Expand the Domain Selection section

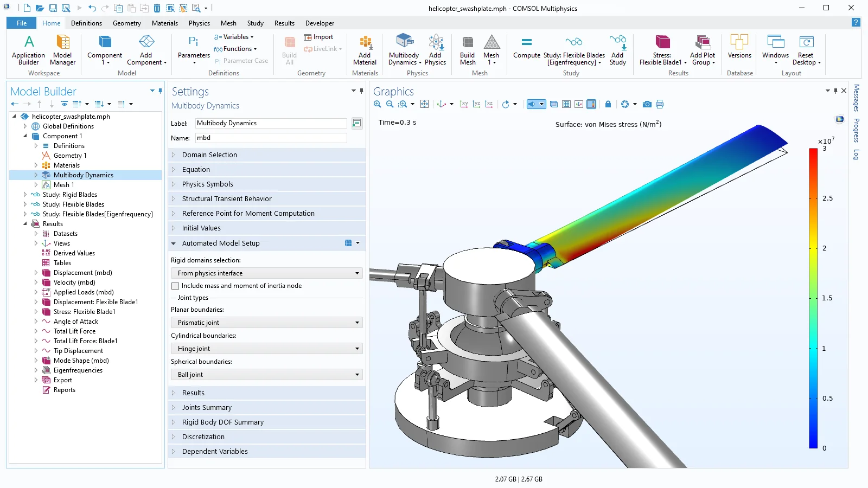209,155
